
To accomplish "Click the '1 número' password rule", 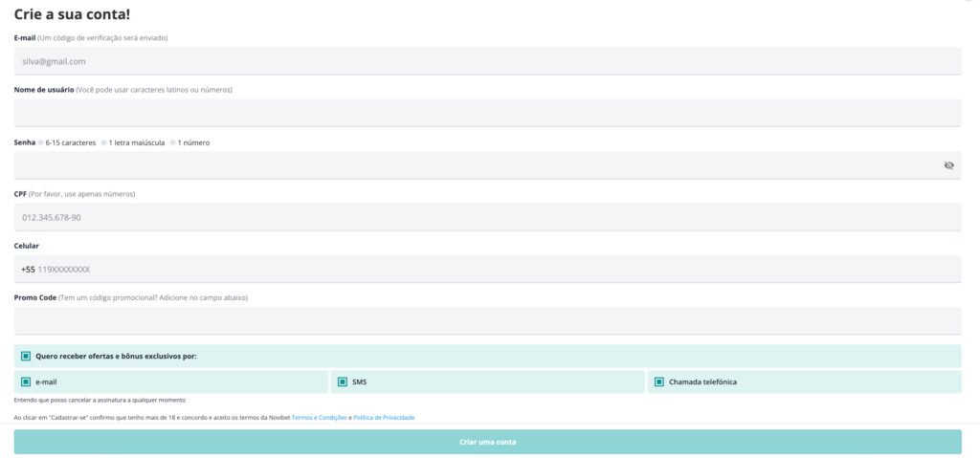I will pyautogui.click(x=193, y=143).
